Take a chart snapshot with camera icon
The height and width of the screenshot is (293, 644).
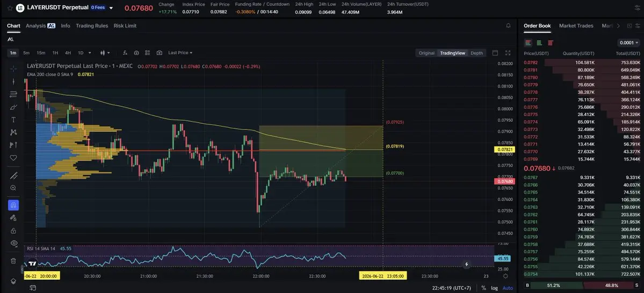(160, 53)
